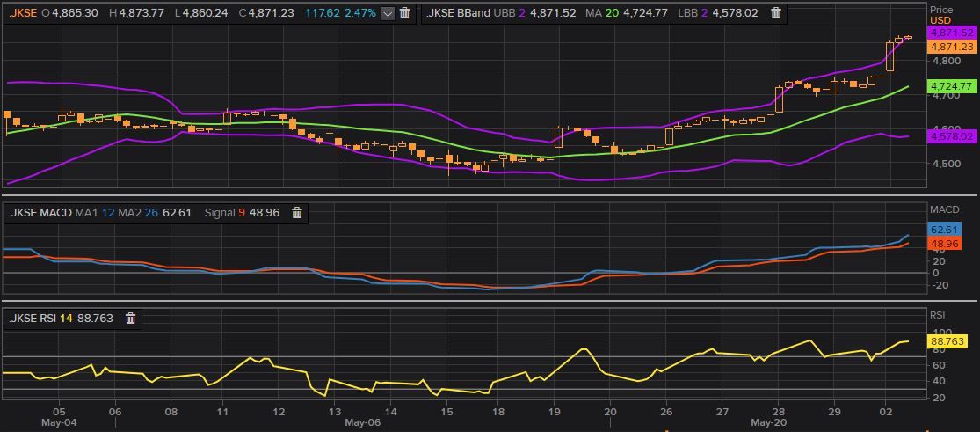Click the May-06 date label on time axis
Viewport: 980px width, 432px height.
(x=362, y=422)
